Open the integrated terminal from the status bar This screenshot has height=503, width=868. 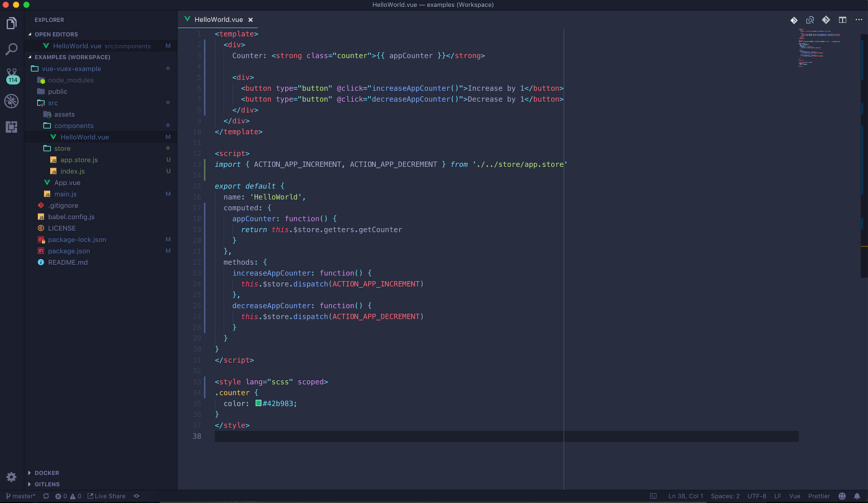[653, 496]
